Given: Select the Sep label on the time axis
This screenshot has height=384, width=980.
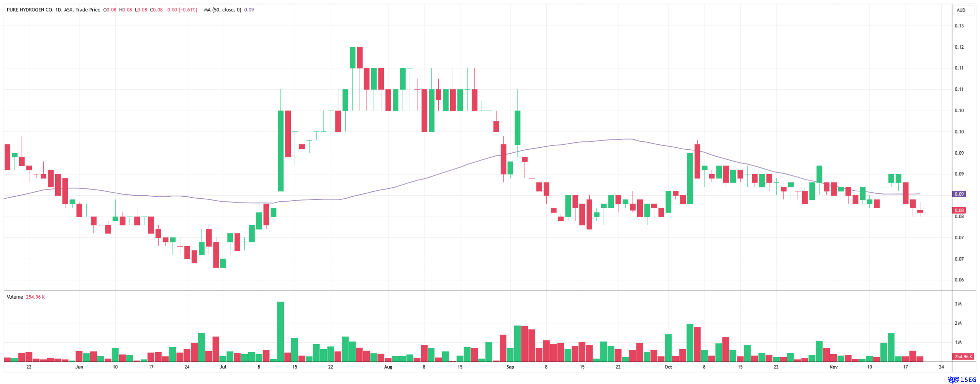Looking at the screenshot, I should tap(510, 367).
